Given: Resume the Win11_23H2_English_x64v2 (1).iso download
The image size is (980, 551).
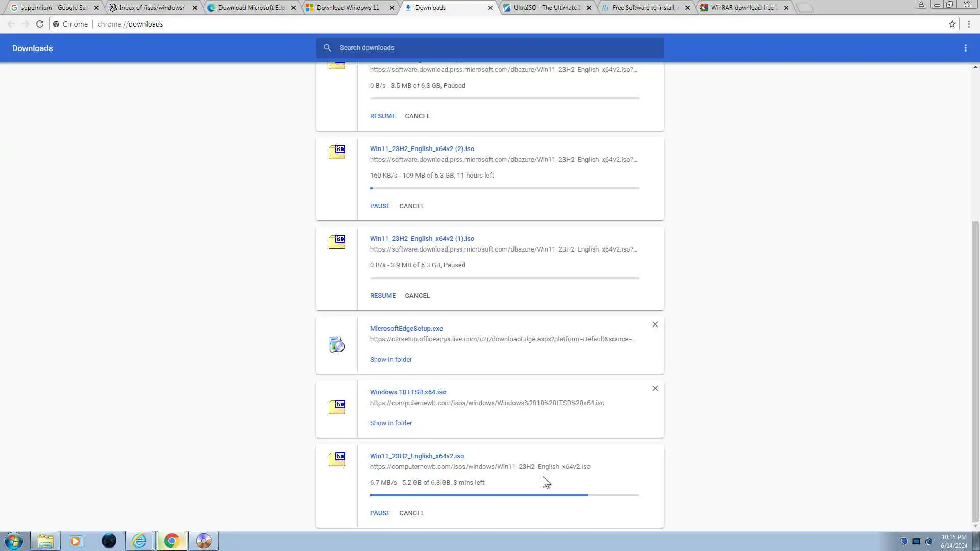Looking at the screenshot, I should 382,296.
